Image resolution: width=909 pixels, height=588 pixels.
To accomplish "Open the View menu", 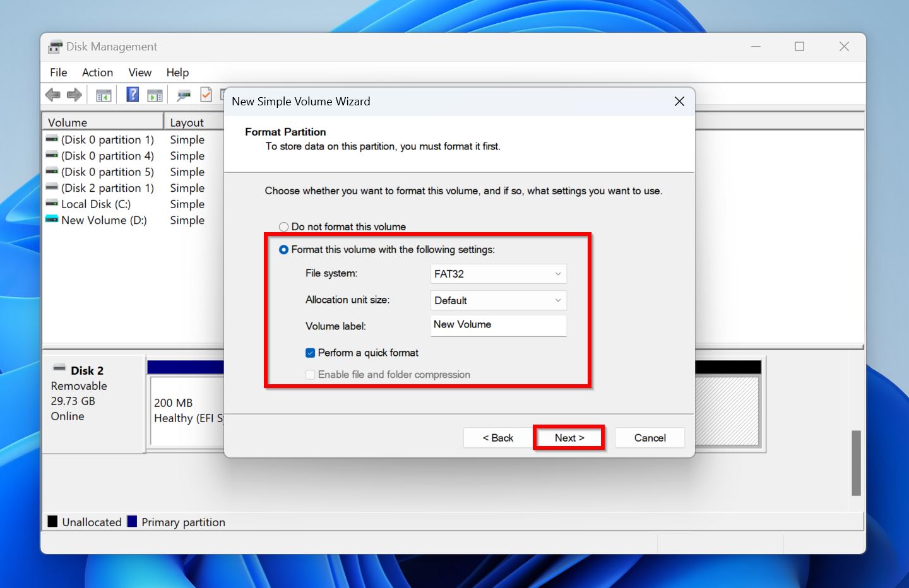I will point(140,73).
